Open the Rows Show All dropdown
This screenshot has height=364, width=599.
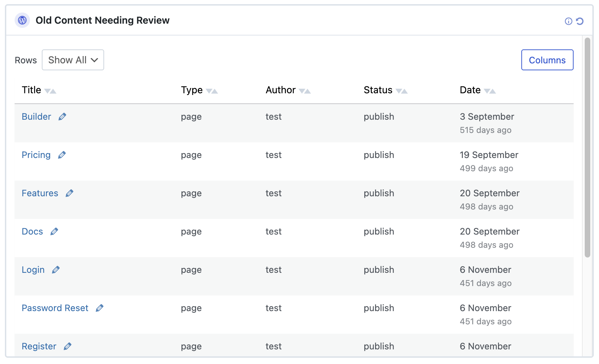point(73,60)
